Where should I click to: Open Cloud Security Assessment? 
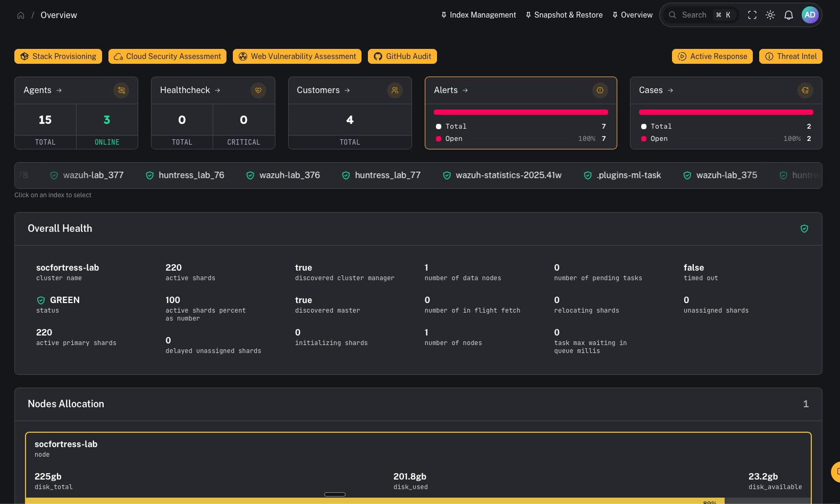(167, 56)
